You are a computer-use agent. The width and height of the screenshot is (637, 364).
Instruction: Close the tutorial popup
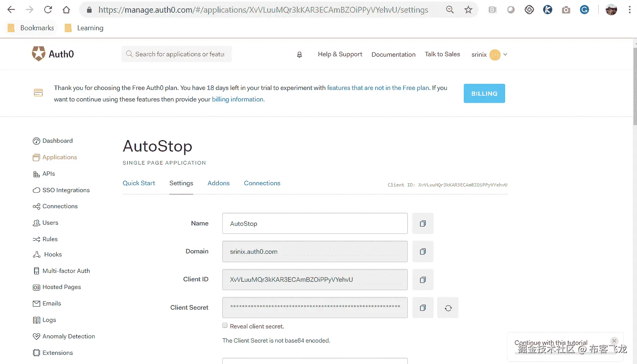(x=614, y=341)
